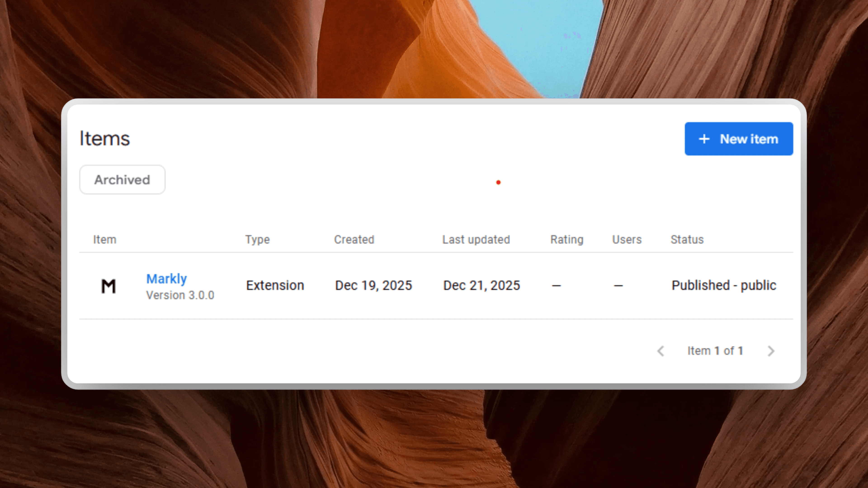
Task: Click the plus icon on New item
Action: (704, 139)
